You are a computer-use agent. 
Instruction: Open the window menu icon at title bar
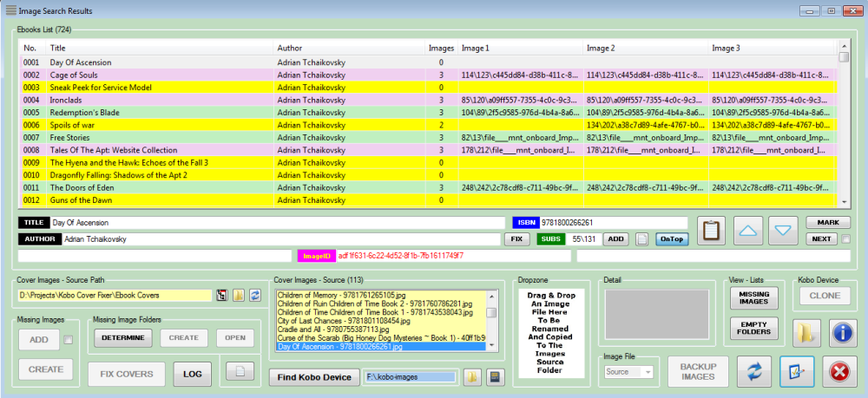pyautogui.click(x=10, y=10)
